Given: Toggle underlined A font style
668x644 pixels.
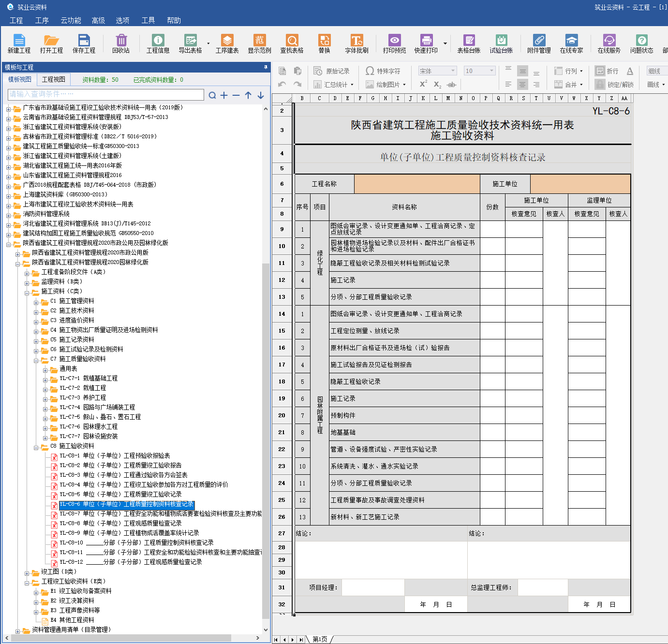Looking at the screenshot, I should (x=630, y=71).
